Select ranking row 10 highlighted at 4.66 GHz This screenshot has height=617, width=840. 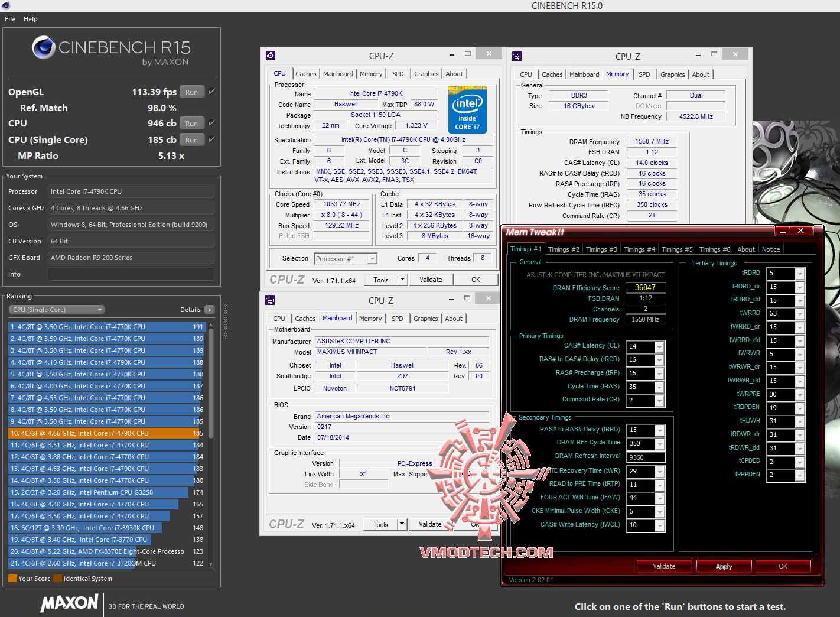[106, 433]
